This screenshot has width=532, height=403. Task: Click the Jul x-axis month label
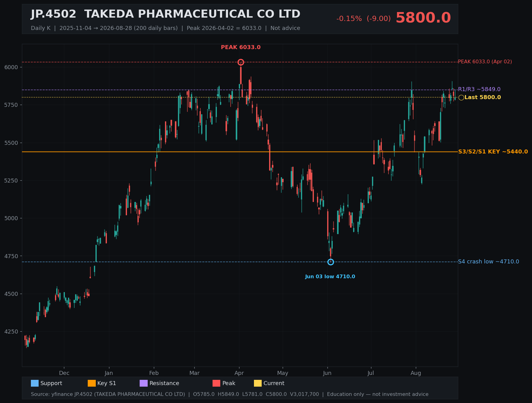[x=371, y=373]
